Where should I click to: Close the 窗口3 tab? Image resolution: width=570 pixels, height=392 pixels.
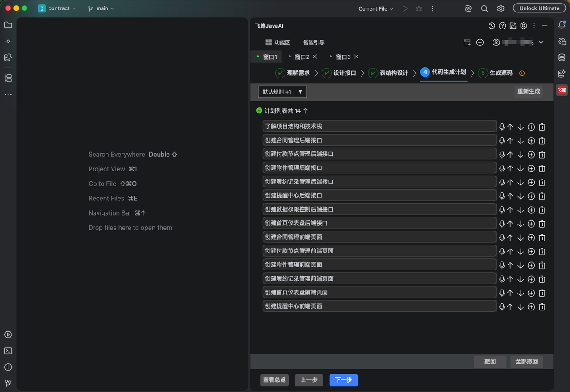tap(356, 57)
